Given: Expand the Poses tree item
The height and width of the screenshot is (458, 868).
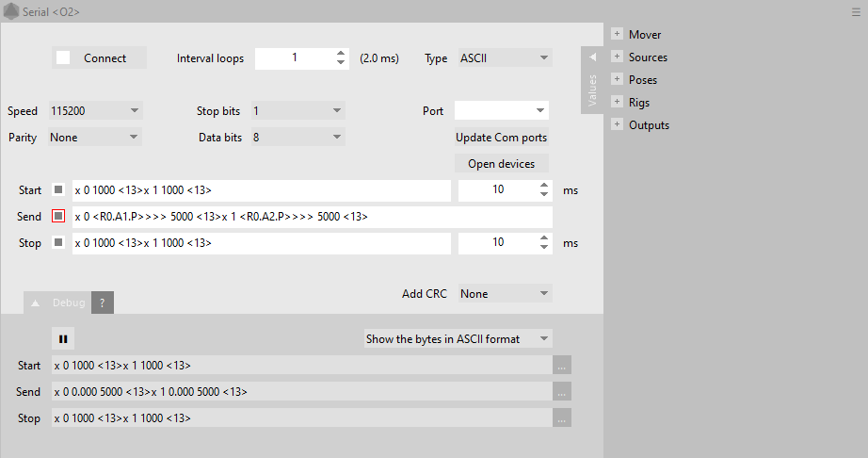Looking at the screenshot, I should (617, 80).
